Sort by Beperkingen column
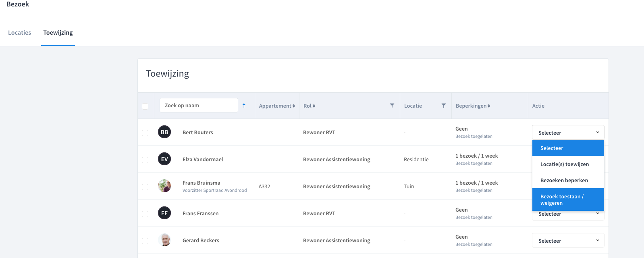The width and height of the screenshot is (644, 258). point(473,106)
